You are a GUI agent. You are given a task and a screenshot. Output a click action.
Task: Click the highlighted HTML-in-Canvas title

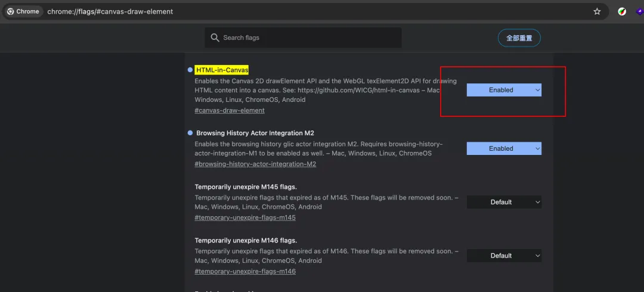click(x=222, y=70)
